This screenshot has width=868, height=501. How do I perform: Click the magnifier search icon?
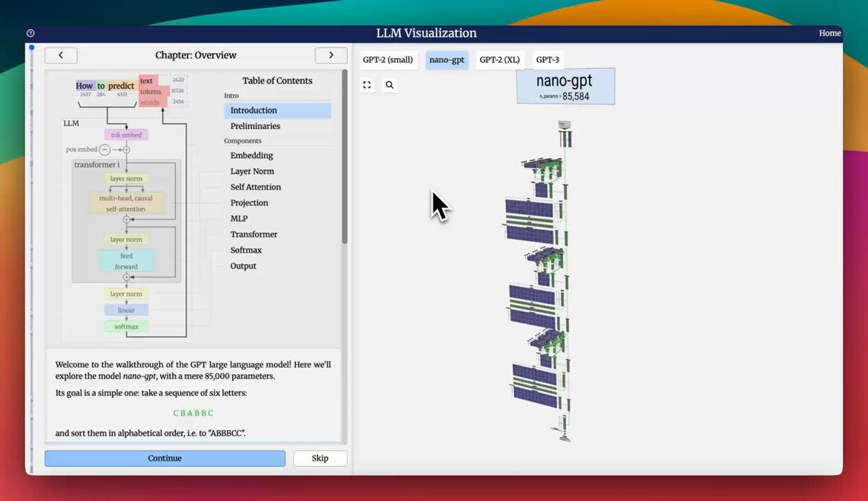(389, 85)
